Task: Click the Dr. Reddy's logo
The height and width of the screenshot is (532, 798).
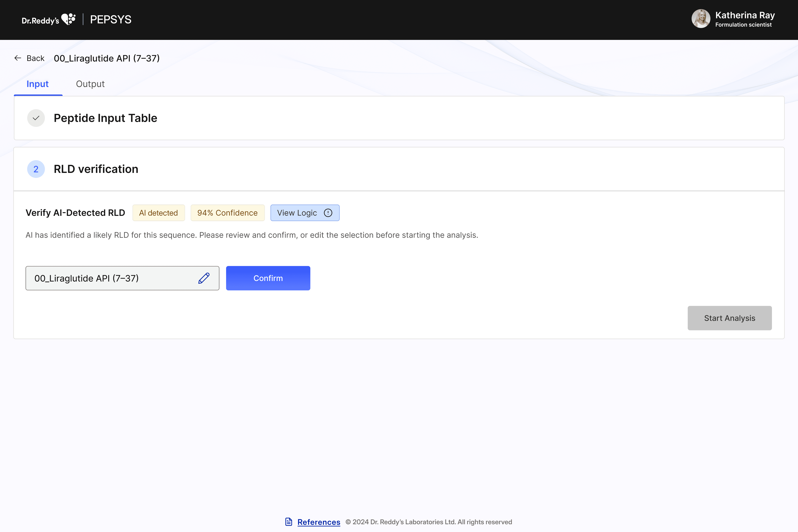Action: 48,20
